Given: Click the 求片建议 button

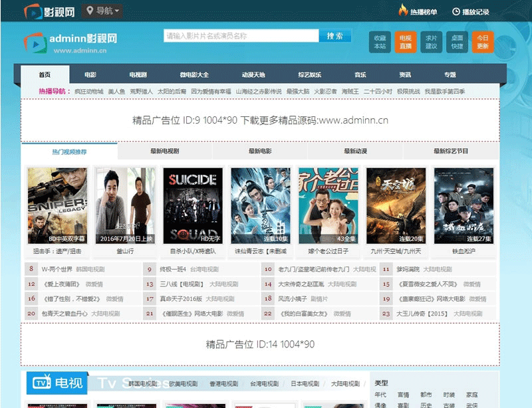Looking at the screenshot, I should click(431, 42).
